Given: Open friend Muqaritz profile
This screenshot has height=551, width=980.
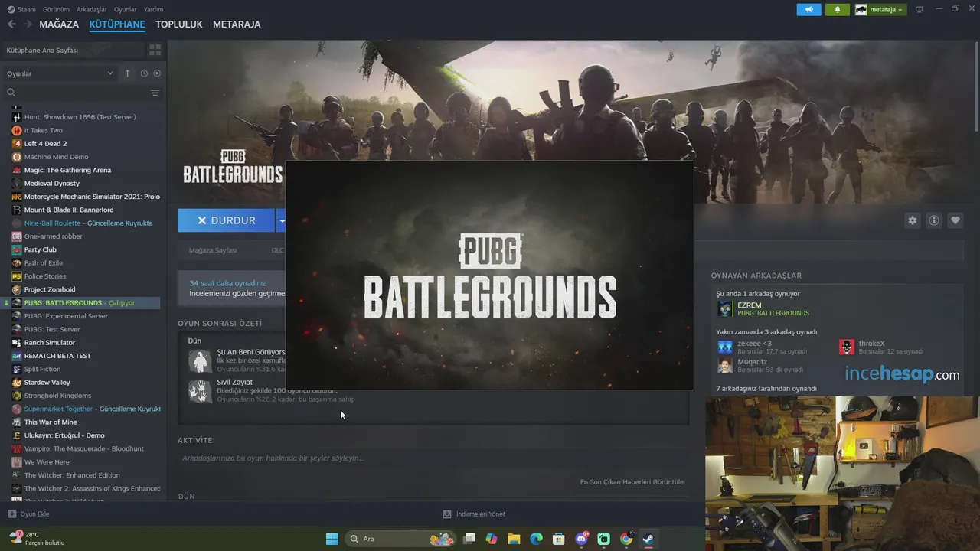Looking at the screenshot, I should 760,366.
